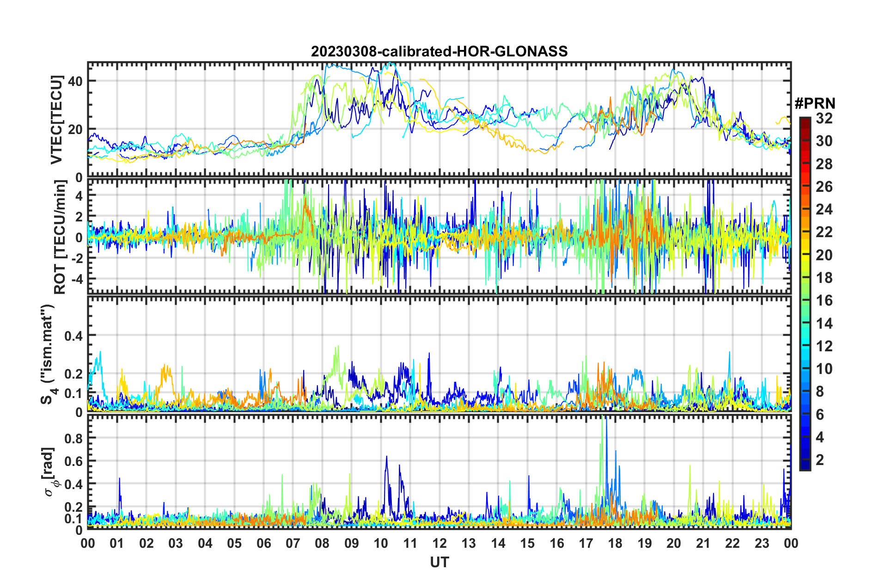
Task: Pick the green color beside colorbar label 16
Action: tap(805, 300)
